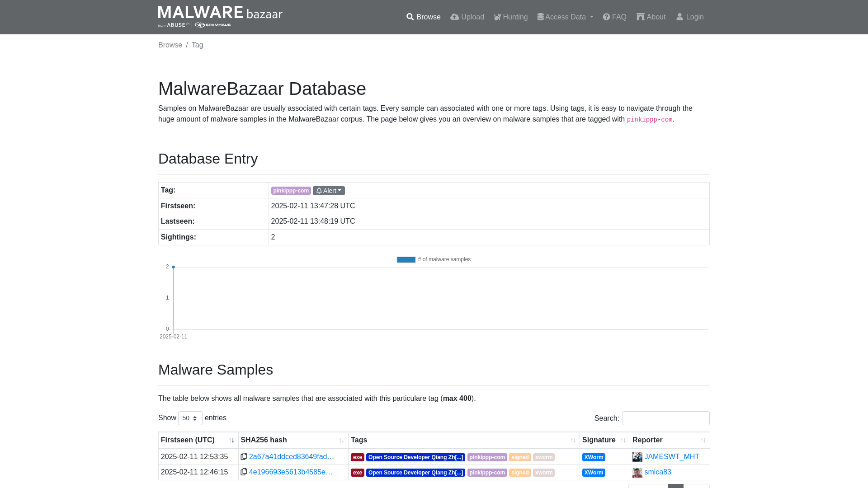Toggle sort on Firstseen UTC column
The height and width of the screenshot is (488, 868).
(232, 440)
